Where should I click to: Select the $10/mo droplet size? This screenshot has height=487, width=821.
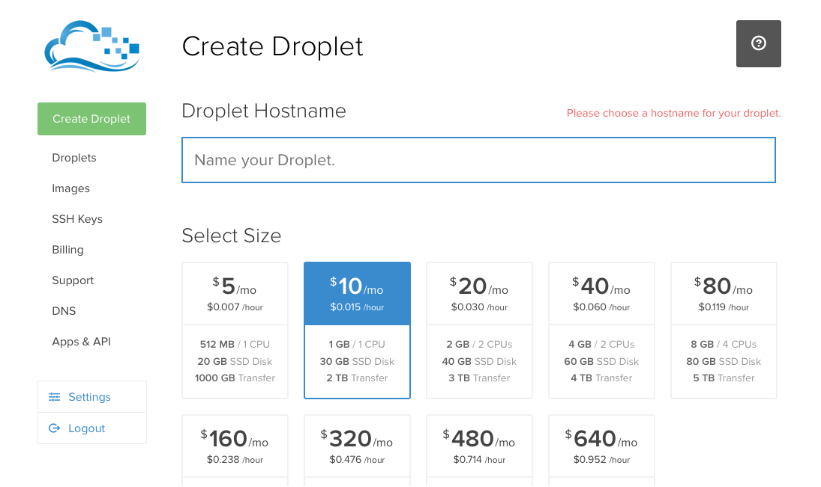click(x=357, y=330)
